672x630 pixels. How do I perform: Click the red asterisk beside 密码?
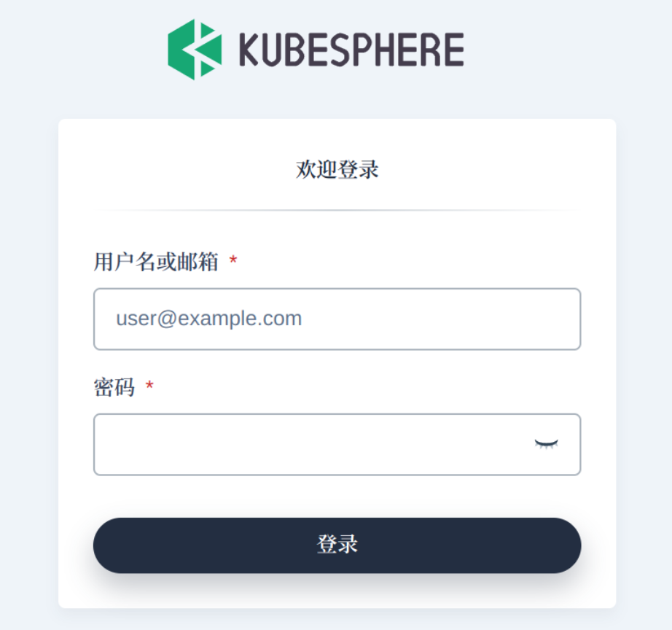pyautogui.click(x=149, y=385)
